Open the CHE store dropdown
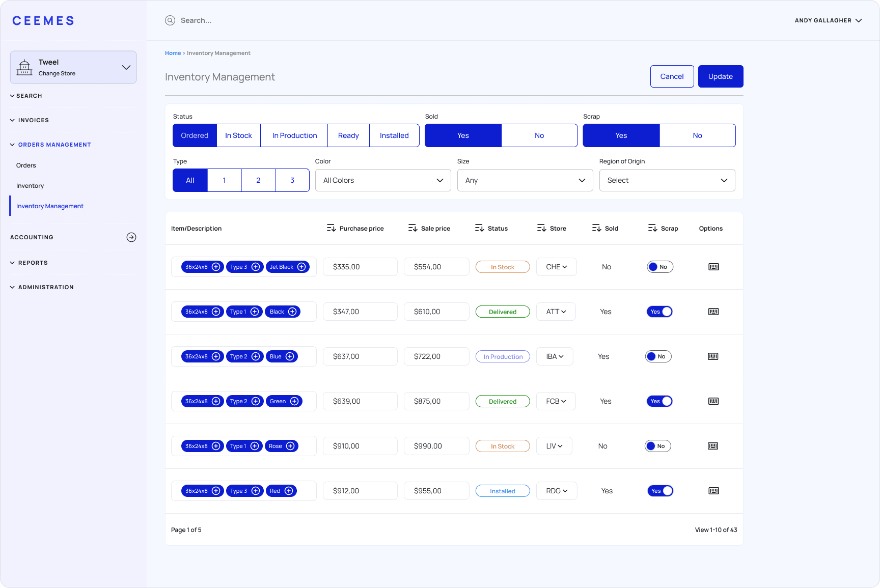 [x=556, y=267]
